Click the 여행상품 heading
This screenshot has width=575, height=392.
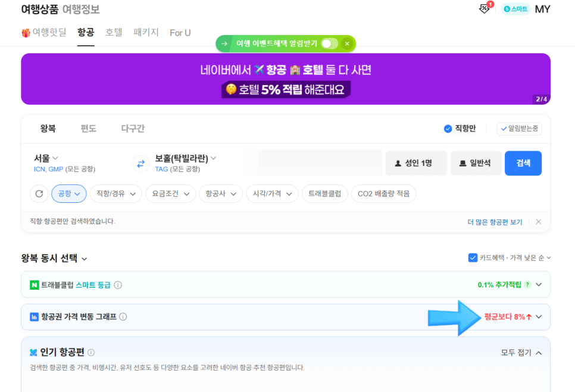40,9
